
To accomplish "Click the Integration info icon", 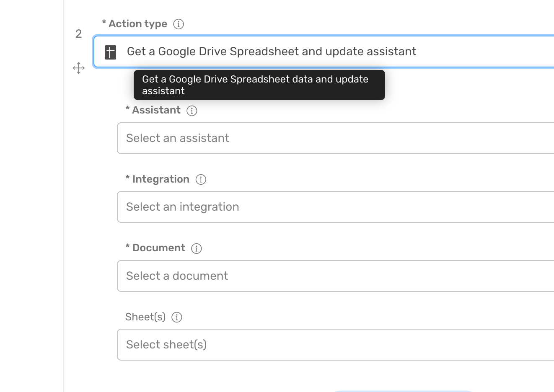I will pos(201,180).
